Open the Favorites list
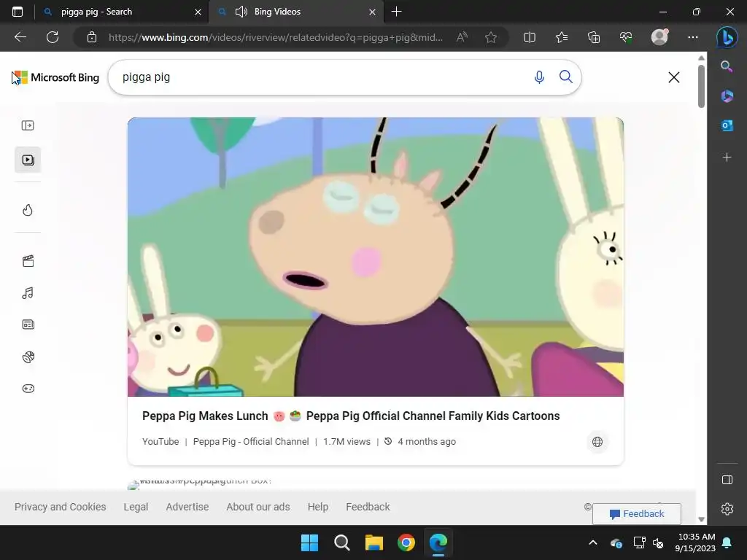747x560 pixels. pos(562,37)
